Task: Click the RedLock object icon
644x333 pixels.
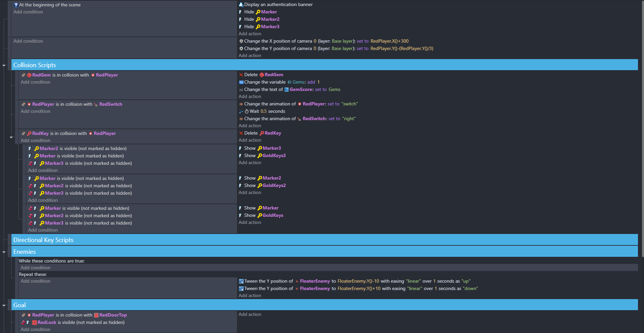Action: tap(35, 323)
